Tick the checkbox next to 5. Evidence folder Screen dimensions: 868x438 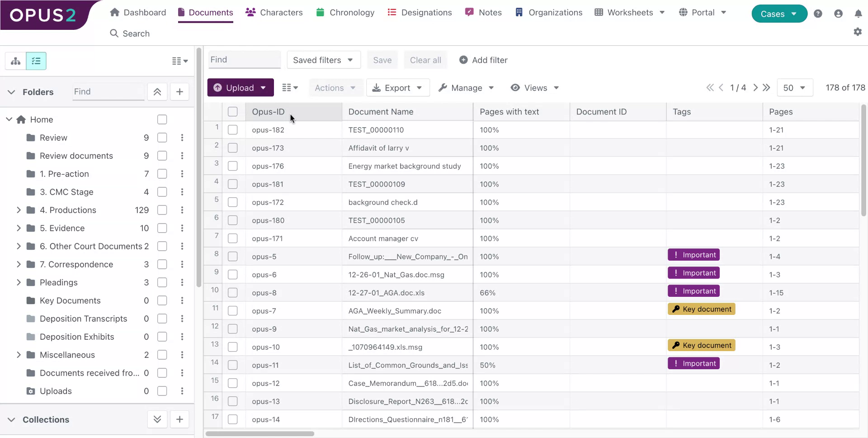coord(162,228)
